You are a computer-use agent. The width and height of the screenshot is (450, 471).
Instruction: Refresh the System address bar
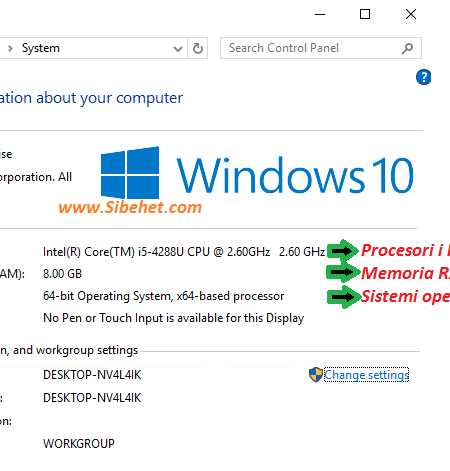coord(198,48)
